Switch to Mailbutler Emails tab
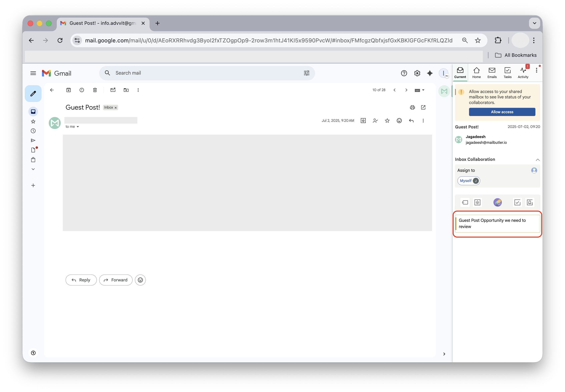The height and width of the screenshot is (392, 565). coord(492,73)
